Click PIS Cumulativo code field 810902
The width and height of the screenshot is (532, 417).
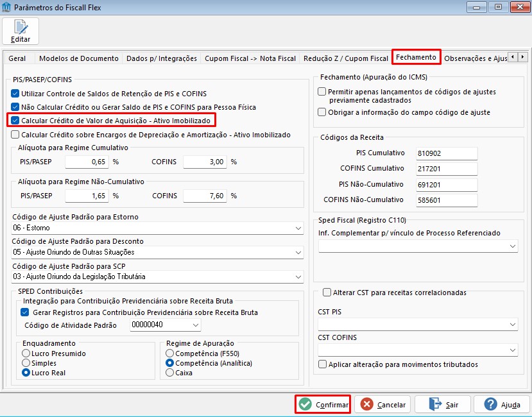click(x=447, y=153)
